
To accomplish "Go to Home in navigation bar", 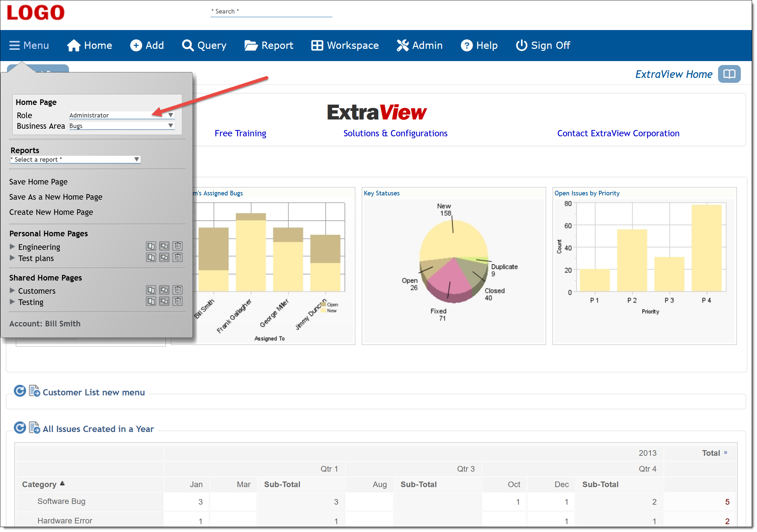I will 89,45.
